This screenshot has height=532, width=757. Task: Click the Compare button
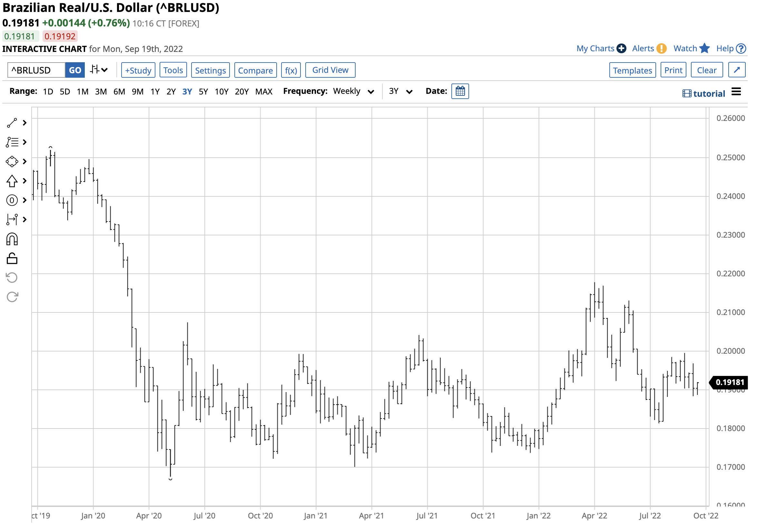coord(256,71)
